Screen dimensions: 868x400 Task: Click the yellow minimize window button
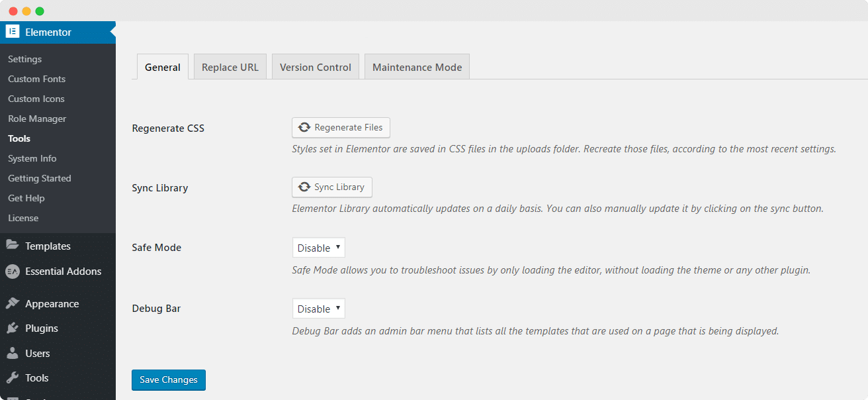[26, 11]
